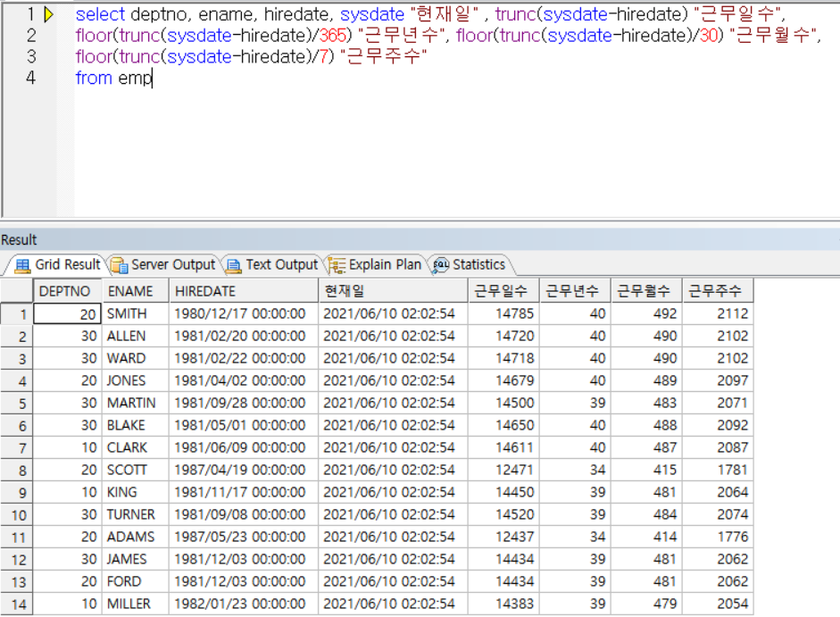Click hiredate 1987/04/19 00:00:00
This screenshot has width=840, height=617.
(x=245, y=471)
